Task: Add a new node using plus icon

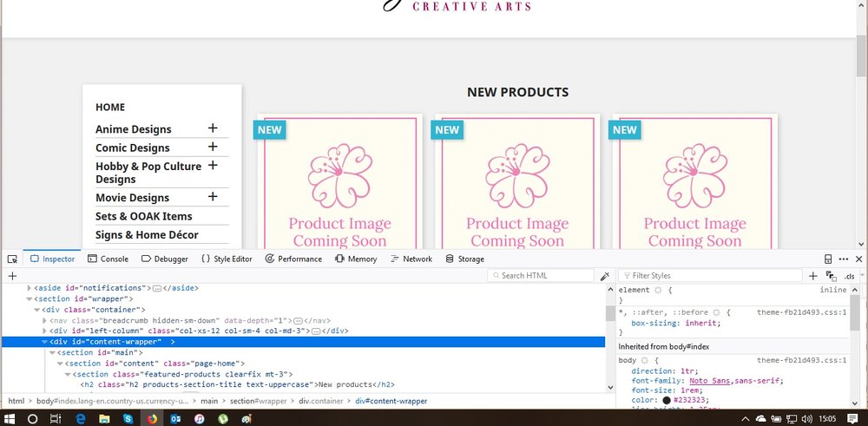Action: (12, 276)
